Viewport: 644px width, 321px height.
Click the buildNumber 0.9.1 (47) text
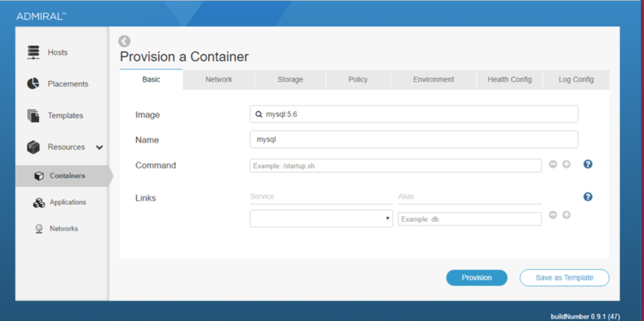tap(585, 316)
